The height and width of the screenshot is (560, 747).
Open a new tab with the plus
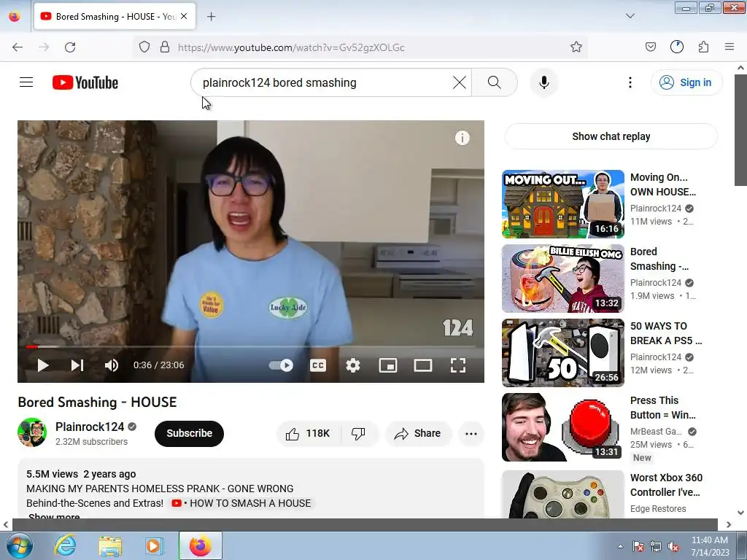(211, 17)
